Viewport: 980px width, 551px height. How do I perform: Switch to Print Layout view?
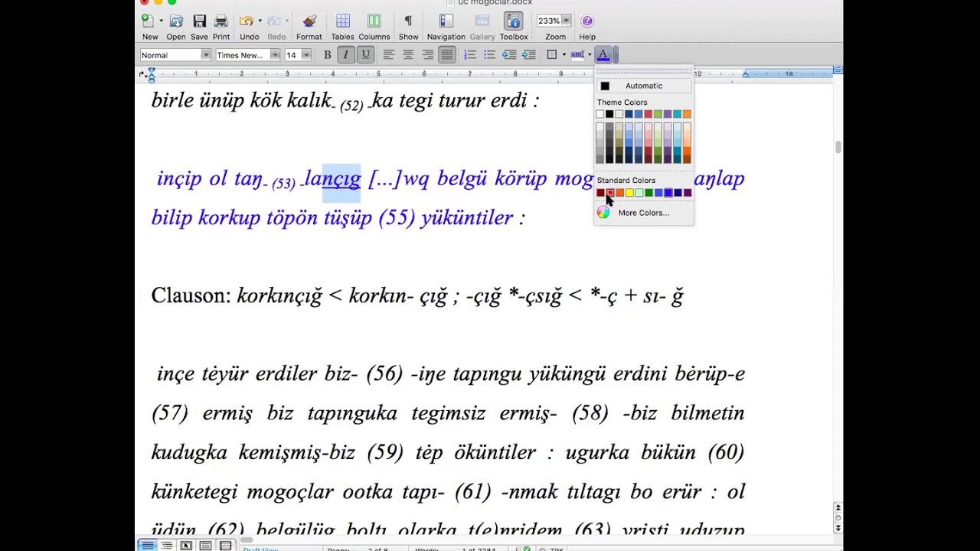(205, 546)
